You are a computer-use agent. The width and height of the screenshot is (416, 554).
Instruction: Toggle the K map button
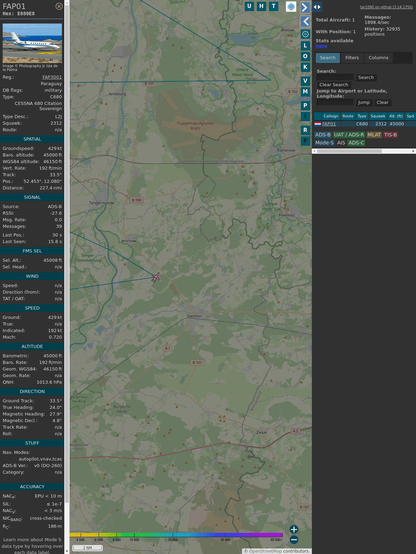(x=305, y=67)
